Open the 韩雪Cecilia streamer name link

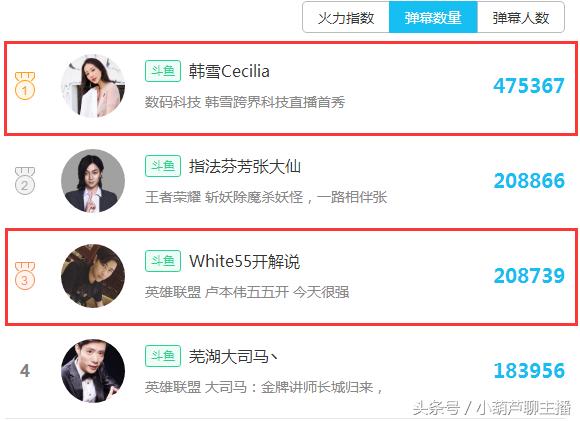(229, 71)
